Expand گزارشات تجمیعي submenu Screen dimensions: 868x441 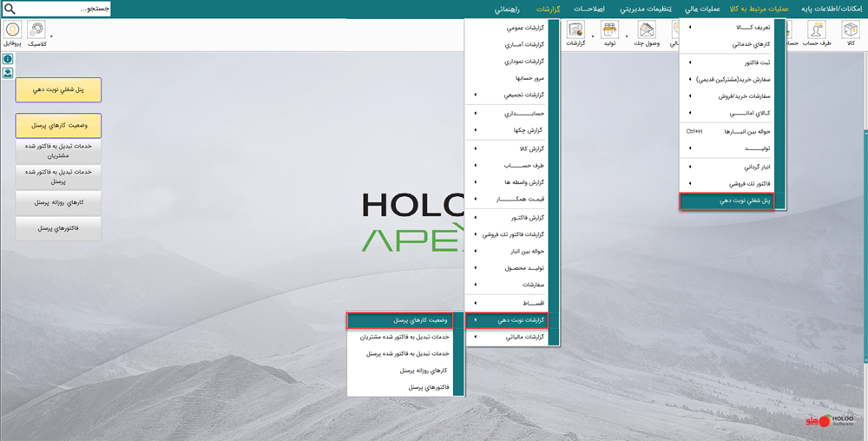[506, 95]
